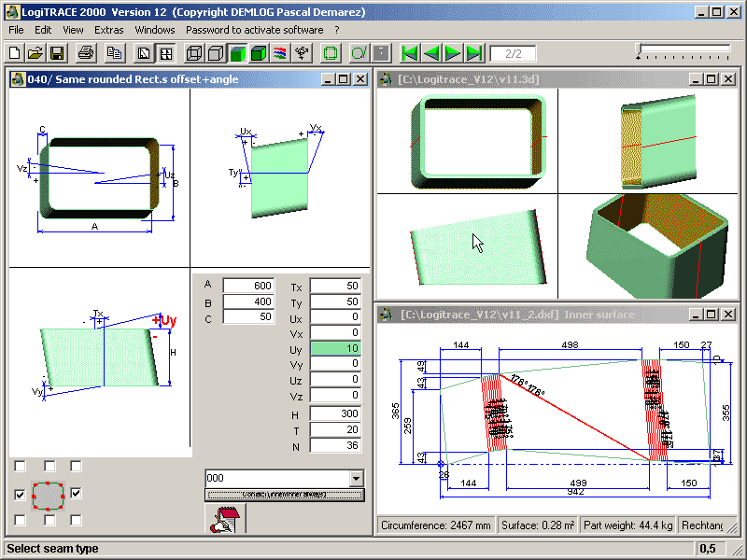Click the 'Part weight: 44.4 kg' status text

click(x=627, y=525)
